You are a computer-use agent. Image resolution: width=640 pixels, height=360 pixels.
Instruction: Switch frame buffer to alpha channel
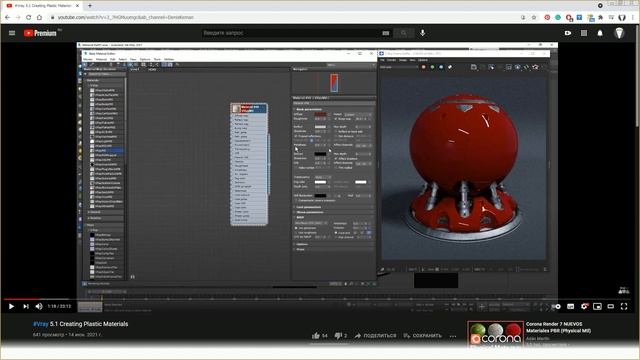click(x=450, y=67)
